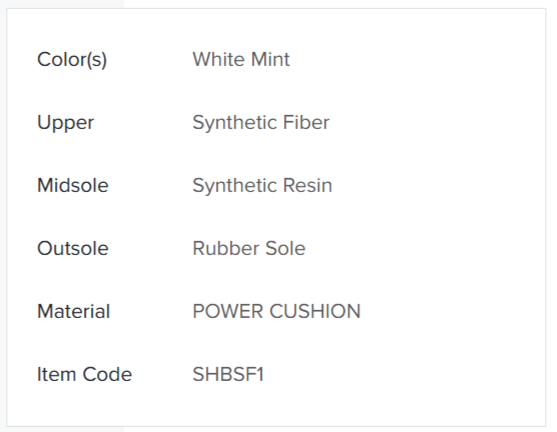Click the word Resin in Midsole row
This screenshot has height=432, width=557.
coord(307,185)
